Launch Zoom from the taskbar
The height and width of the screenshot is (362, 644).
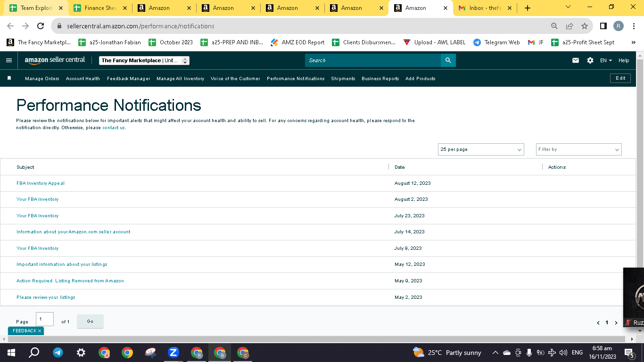tap(173, 353)
